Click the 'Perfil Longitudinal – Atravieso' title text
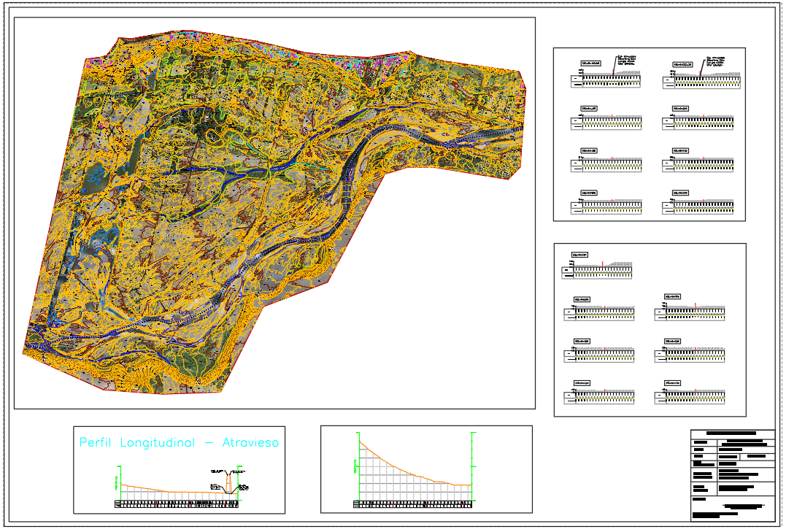 [179, 443]
